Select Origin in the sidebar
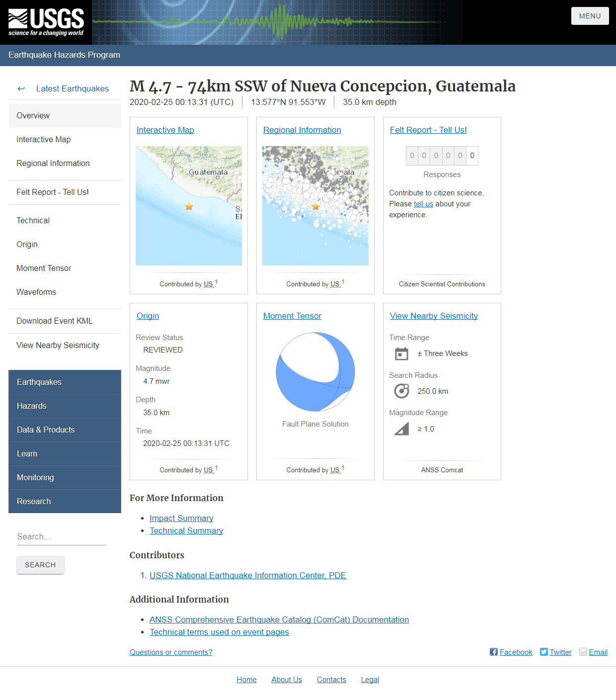Screen dimensions: 616x700 [x=65, y=244]
